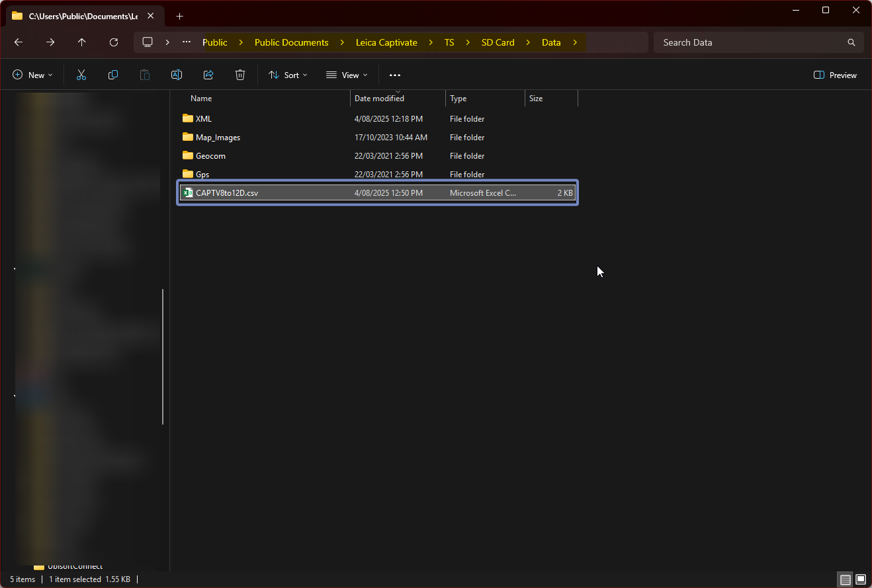Screen dimensions: 872x588
Task: Sort files by Date modified column
Action: pos(379,99)
